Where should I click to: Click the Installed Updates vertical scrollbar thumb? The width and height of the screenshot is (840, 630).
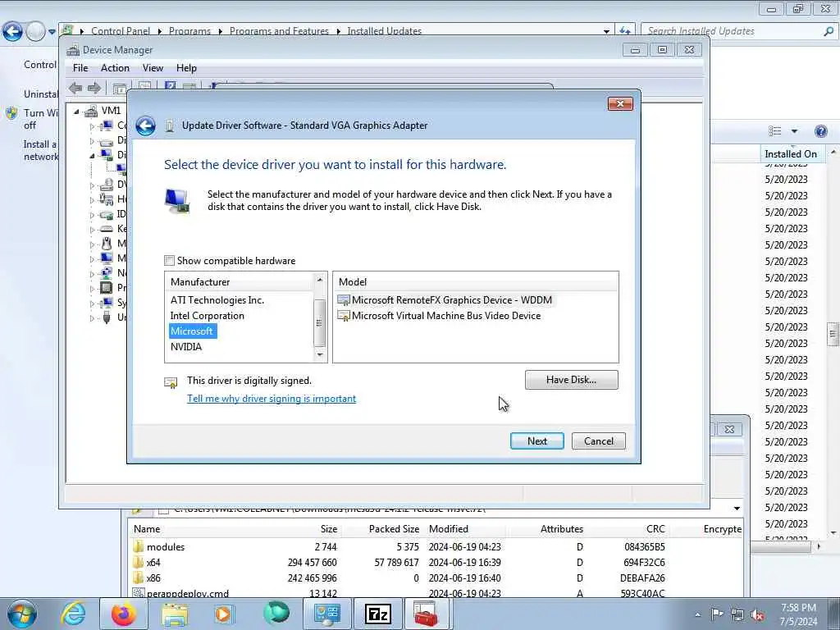click(833, 335)
